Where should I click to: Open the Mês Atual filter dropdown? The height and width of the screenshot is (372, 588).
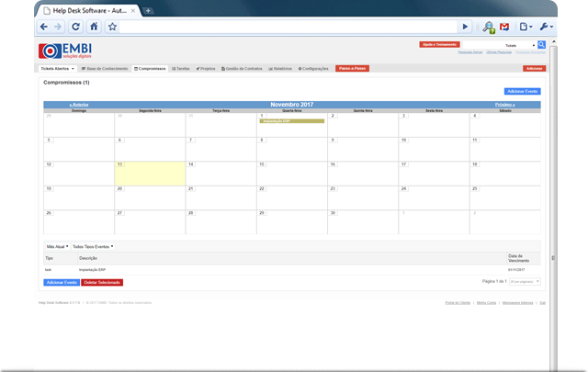click(57, 246)
